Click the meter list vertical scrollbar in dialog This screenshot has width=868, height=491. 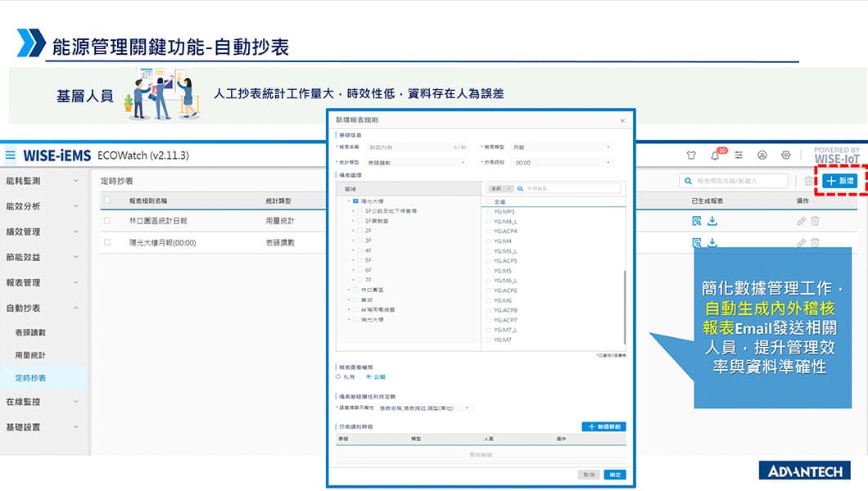pyautogui.click(x=625, y=307)
